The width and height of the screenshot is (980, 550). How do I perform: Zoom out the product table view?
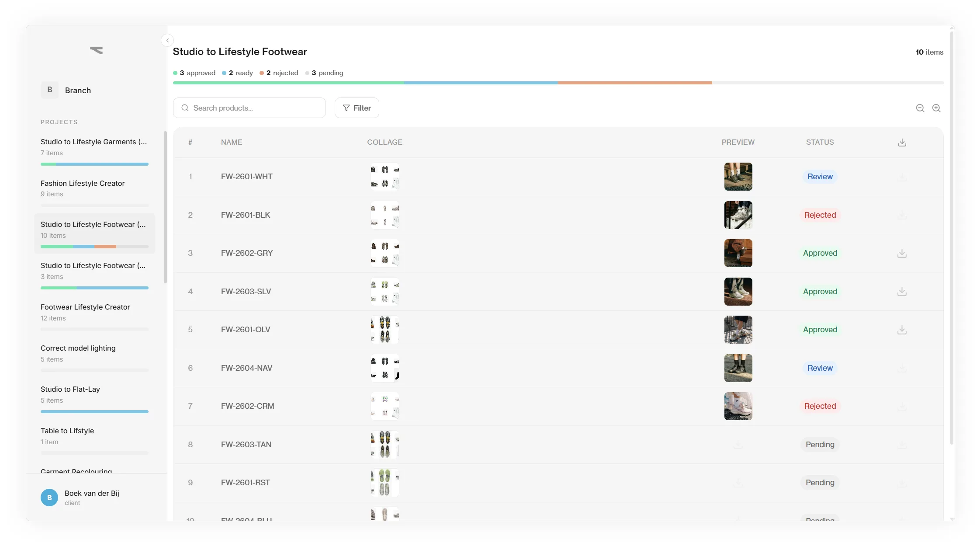coord(920,108)
